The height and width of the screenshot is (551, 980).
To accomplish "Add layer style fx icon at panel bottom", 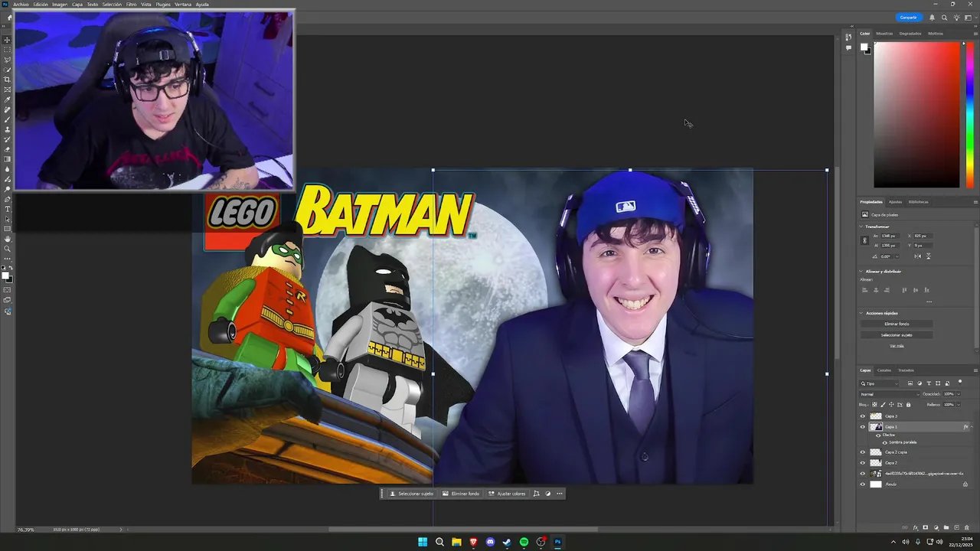I will tap(916, 527).
